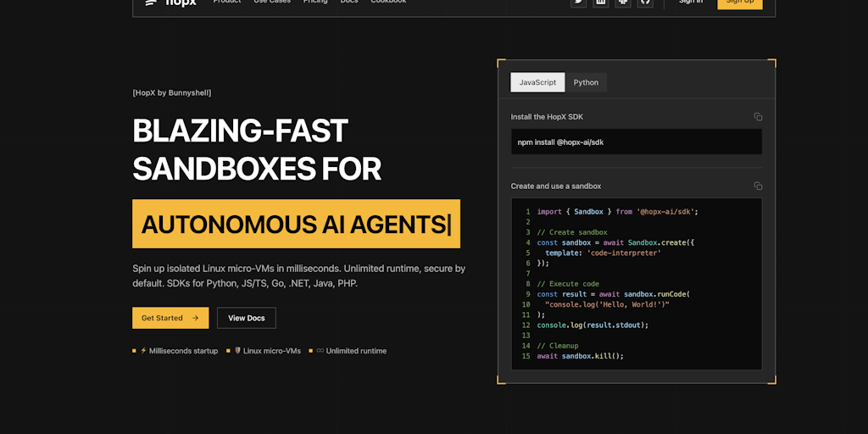
Task: Open the GitHub icon in the header
Action: click(645, 3)
